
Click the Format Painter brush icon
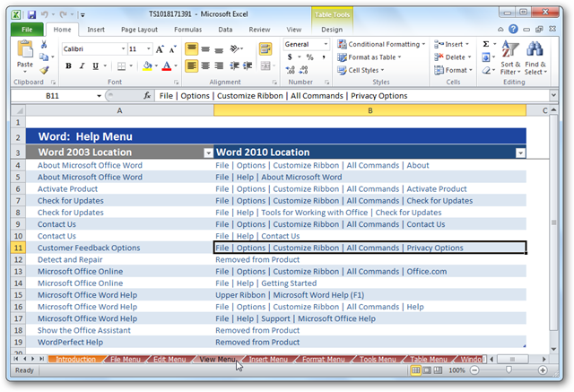(44, 70)
